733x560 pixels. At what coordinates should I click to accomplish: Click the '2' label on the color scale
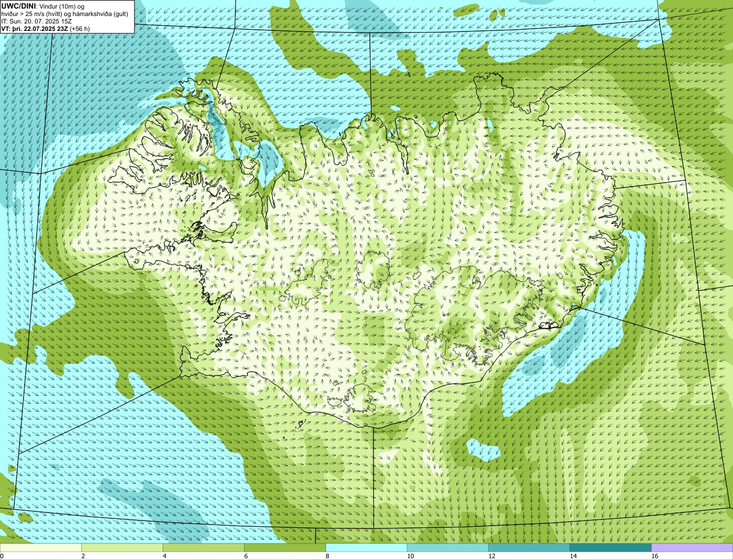click(83, 556)
